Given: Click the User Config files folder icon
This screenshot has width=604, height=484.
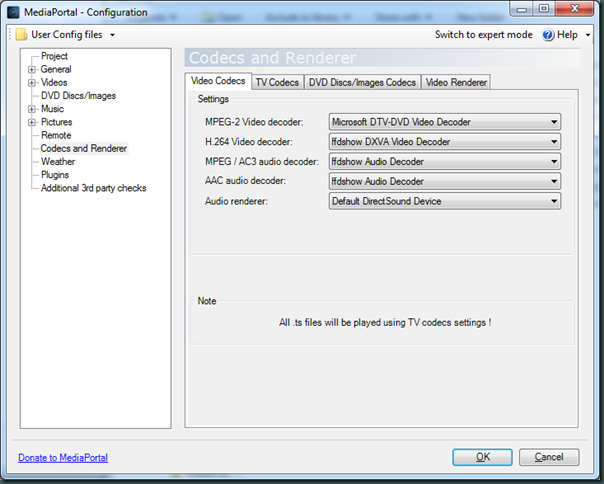Looking at the screenshot, I should click(x=21, y=35).
